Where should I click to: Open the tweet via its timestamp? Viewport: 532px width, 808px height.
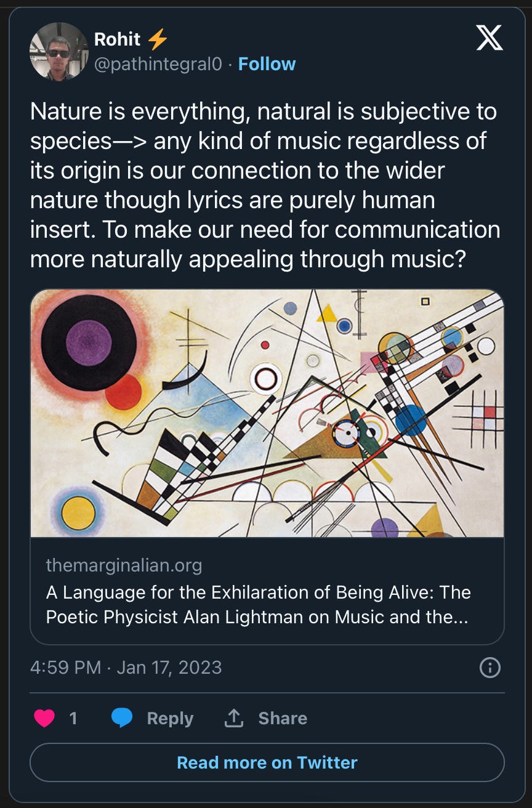point(126,666)
